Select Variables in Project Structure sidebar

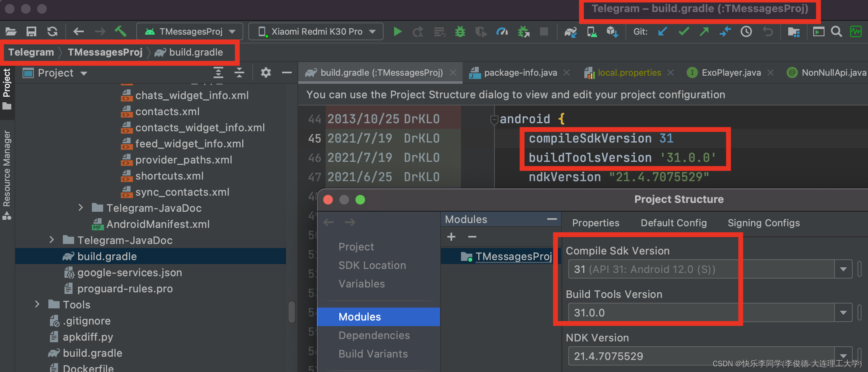(362, 284)
